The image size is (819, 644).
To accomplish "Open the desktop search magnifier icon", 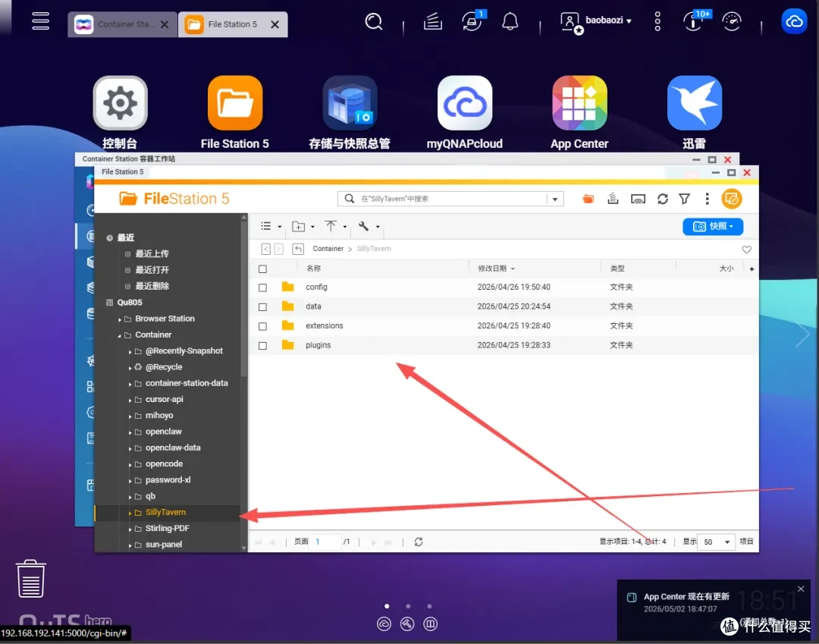I will tap(373, 22).
